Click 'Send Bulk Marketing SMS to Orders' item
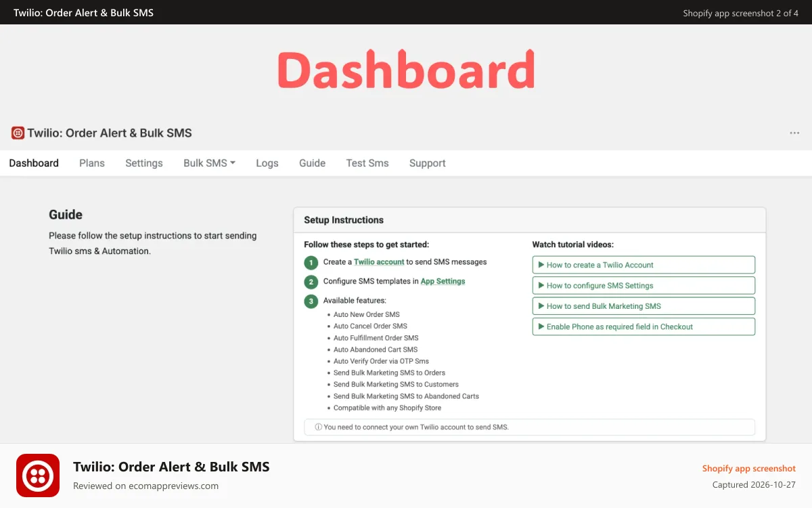This screenshot has height=508, width=812. pyautogui.click(x=389, y=373)
